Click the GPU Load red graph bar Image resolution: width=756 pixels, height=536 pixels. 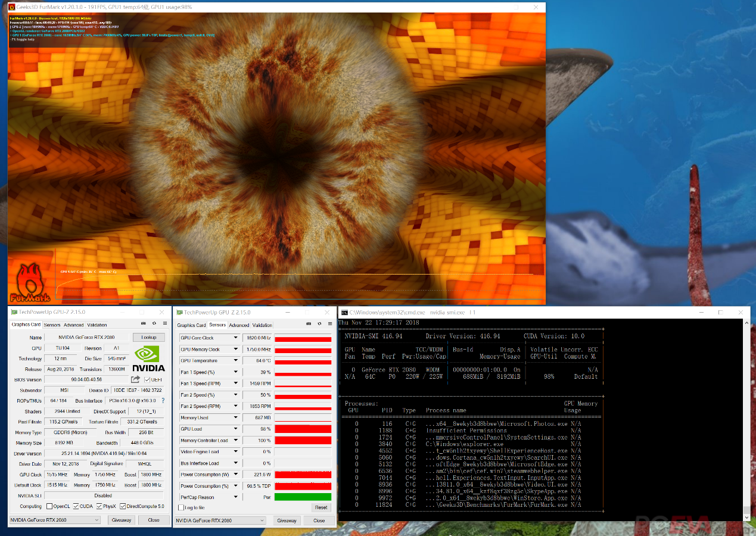[303, 429]
